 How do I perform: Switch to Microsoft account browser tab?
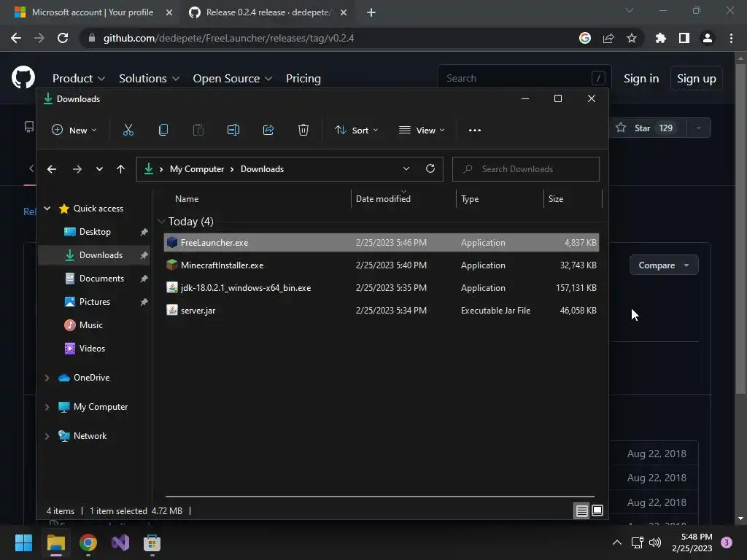click(x=93, y=12)
